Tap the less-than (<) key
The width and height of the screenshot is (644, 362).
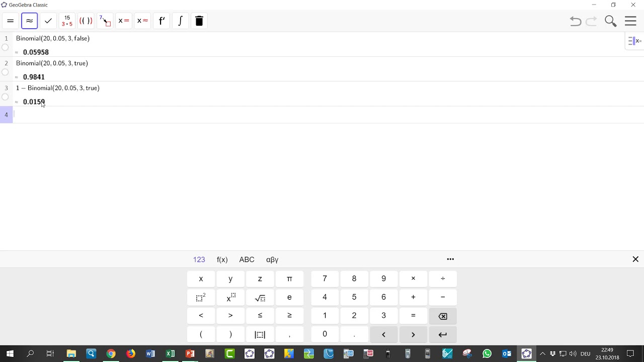pyautogui.click(x=201, y=316)
